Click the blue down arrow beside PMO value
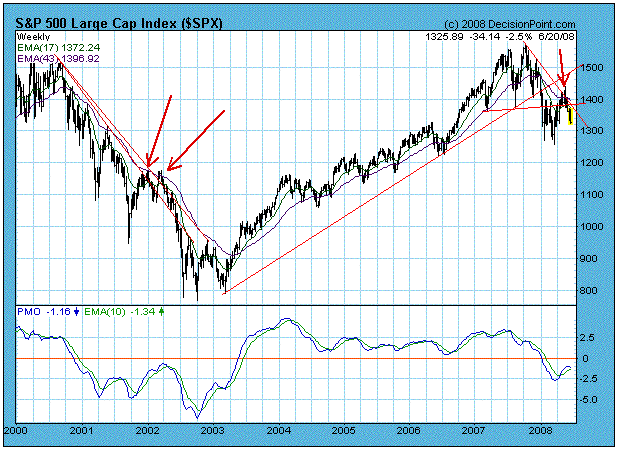This screenshot has width=618, height=450. pyautogui.click(x=77, y=312)
